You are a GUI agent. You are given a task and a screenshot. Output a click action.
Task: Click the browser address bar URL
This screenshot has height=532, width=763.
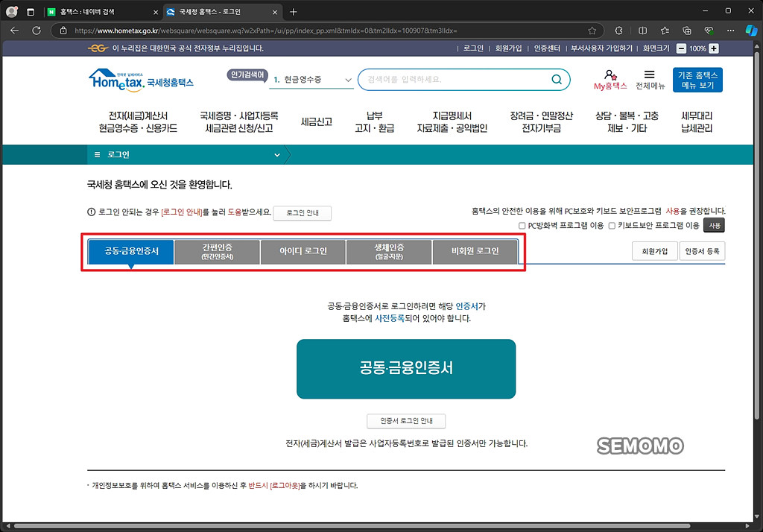[266, 31]
